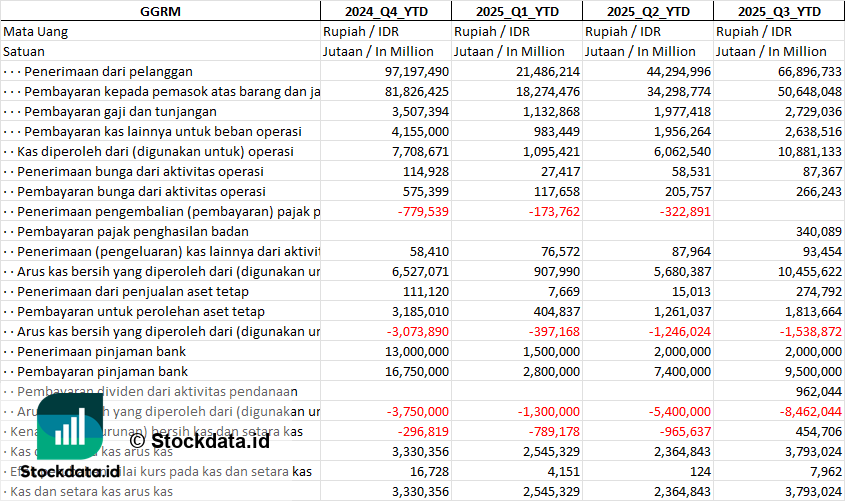
Task: Click value 266,243
Action: (x=819, y=191)
